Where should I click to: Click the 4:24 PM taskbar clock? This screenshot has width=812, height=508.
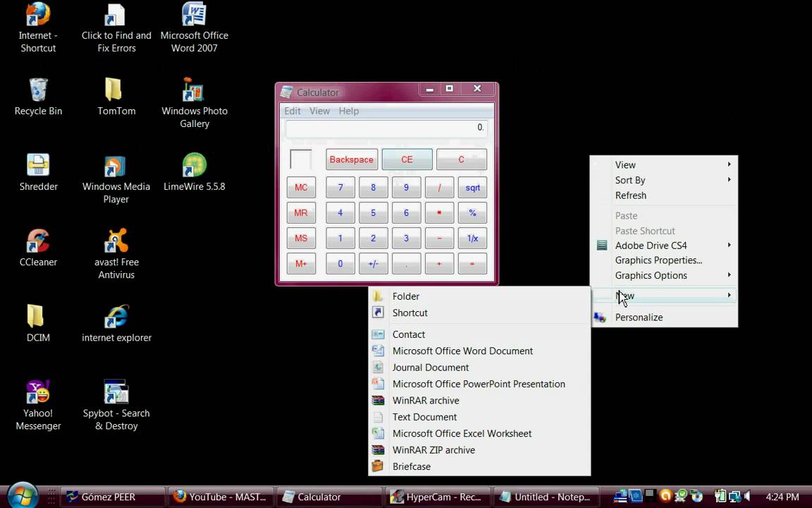point(782,497)
